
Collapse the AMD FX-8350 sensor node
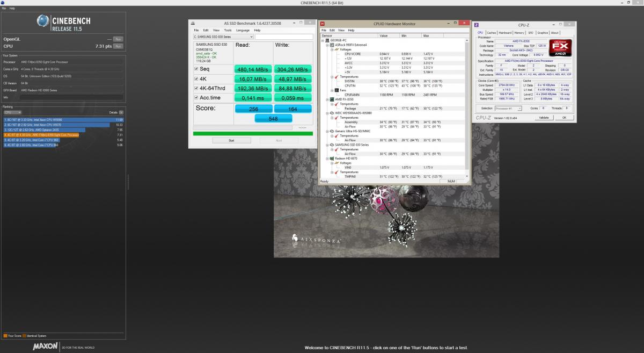[327, 99]
